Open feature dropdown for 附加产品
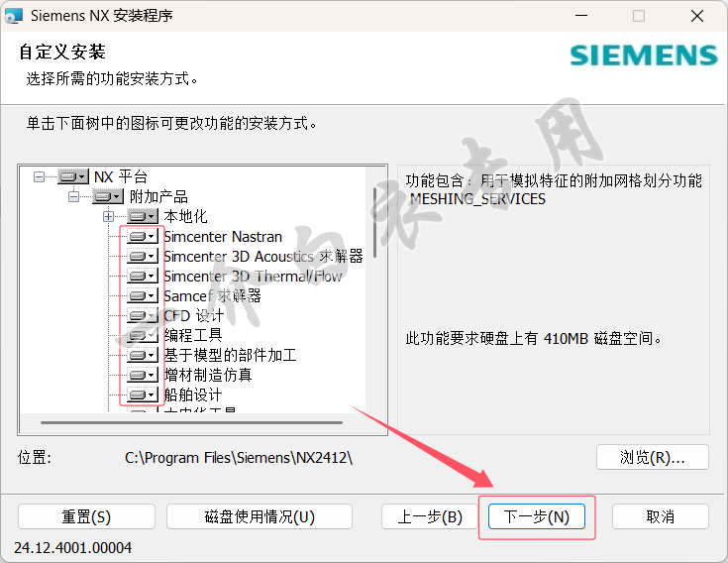 tap(108, 197)
